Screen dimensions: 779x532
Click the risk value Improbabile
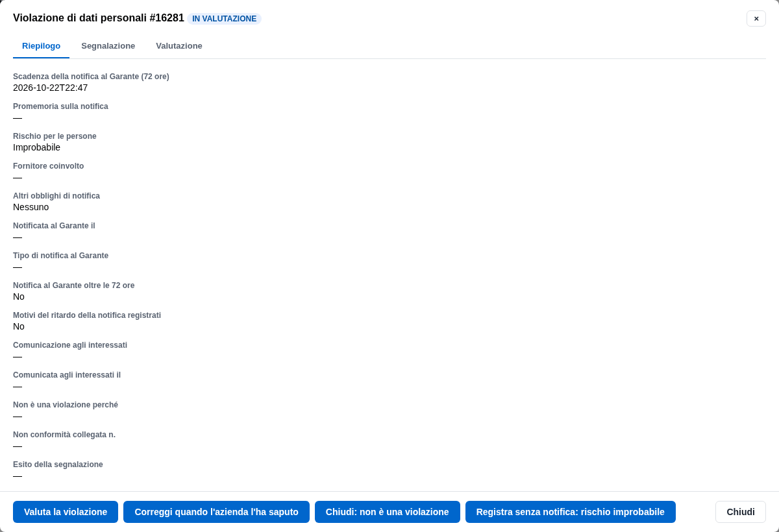click(x=36, y=147)
